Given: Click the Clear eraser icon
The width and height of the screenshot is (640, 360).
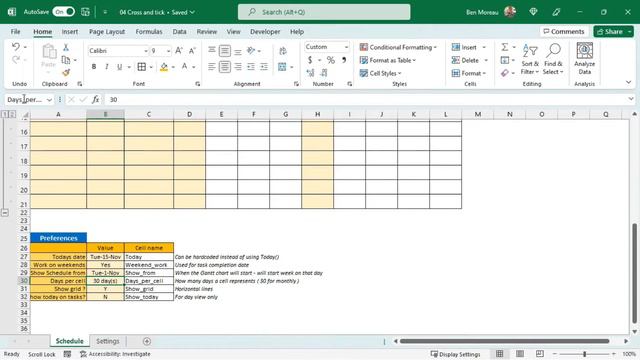Looking at the screenshot, I should 505,73.
